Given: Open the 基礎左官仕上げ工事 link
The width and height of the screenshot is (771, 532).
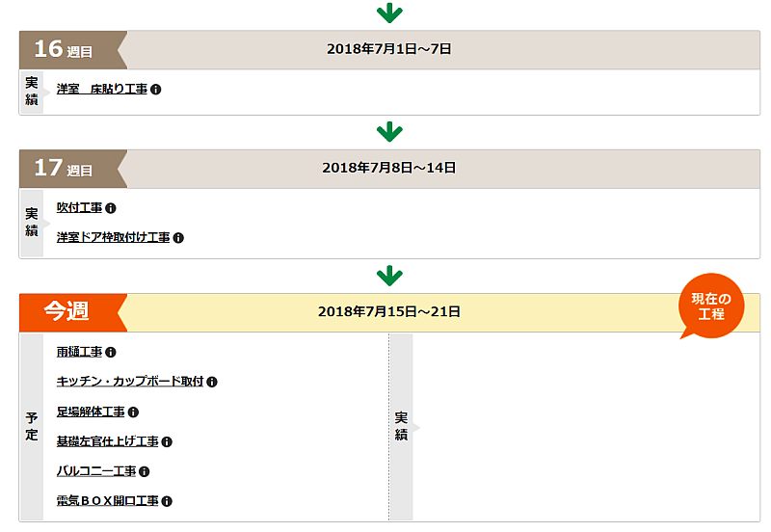Looking at the screenshot, I should click(107, 441).
